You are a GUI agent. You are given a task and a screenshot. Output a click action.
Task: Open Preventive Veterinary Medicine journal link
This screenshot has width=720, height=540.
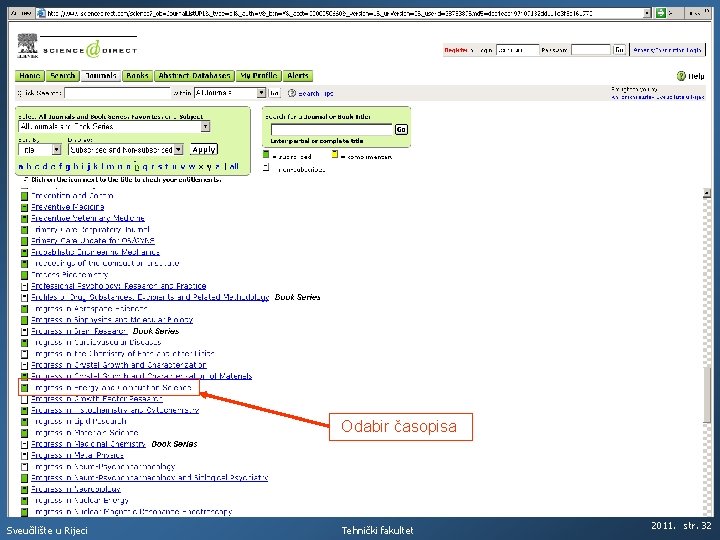(x=88, y=219)
